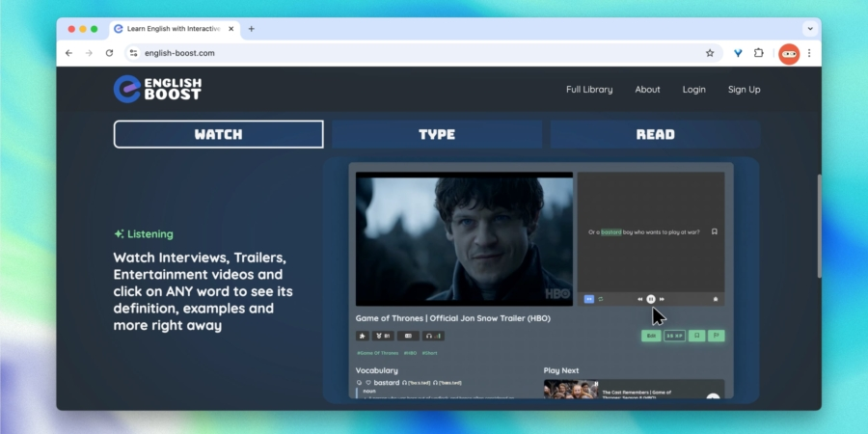This screenshot has width=868, height=434.
Task: Bookmark this page with star icon
Action: click(710, 53)
